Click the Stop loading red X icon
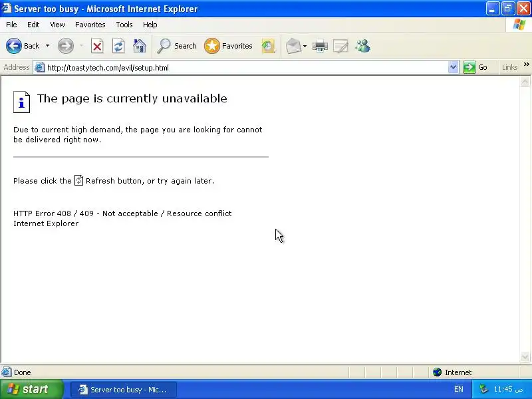532x399 pixels. click(x=97, y=46)
